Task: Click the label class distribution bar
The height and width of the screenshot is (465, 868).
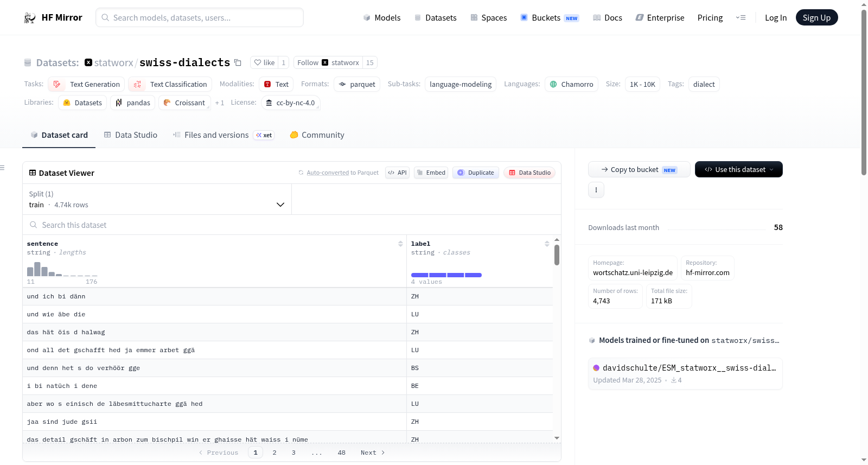Action: coord(446,275)
